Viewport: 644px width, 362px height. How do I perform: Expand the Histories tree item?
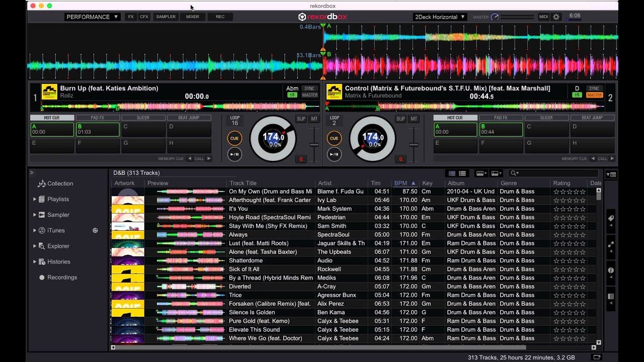tap(35, 261)
